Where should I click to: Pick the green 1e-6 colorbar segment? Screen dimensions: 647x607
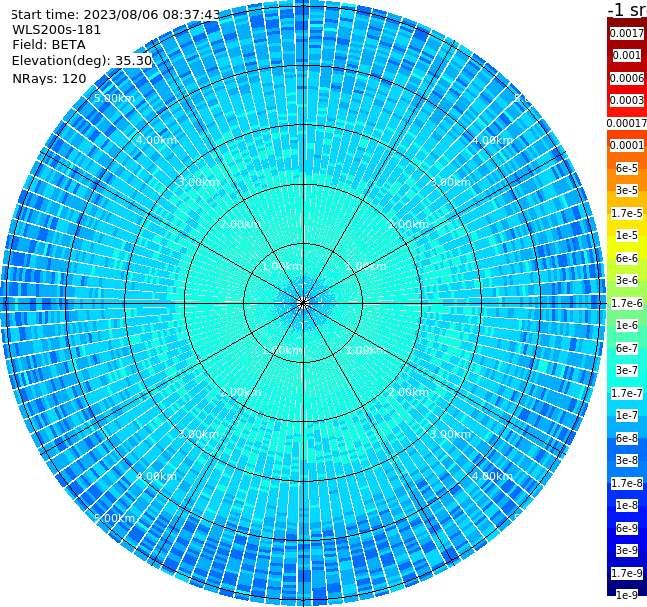pyautogui.click(x=627, y=325)
